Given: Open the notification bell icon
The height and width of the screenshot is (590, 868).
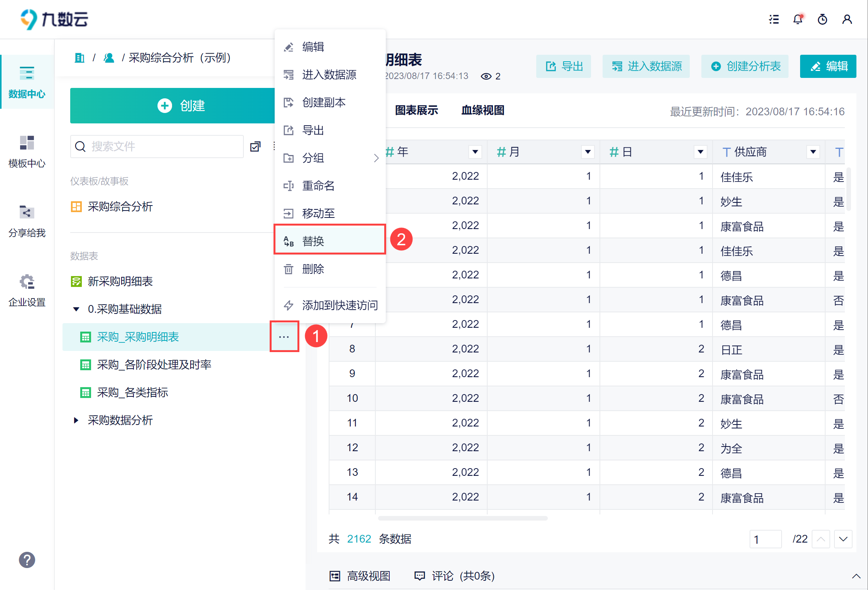Looking at the screenshot, I should tap(797, 19).
